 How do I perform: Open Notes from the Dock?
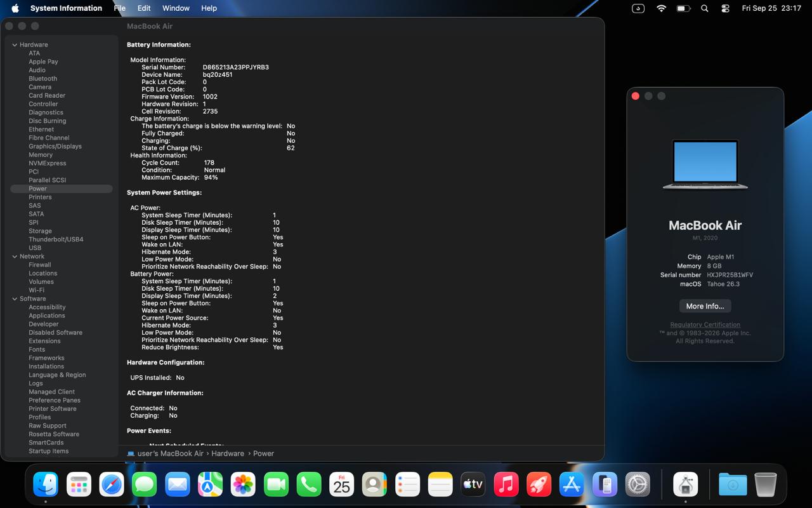[x=440, y=485]
